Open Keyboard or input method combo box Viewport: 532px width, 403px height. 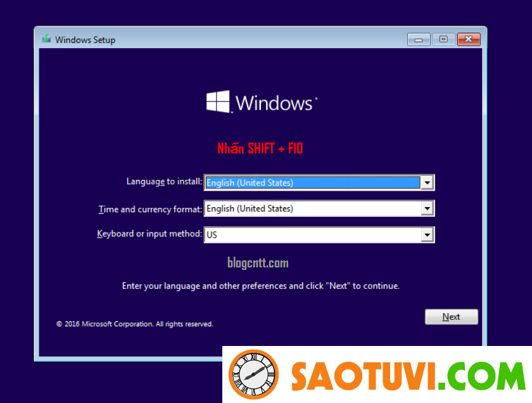[x=319, y=234]
